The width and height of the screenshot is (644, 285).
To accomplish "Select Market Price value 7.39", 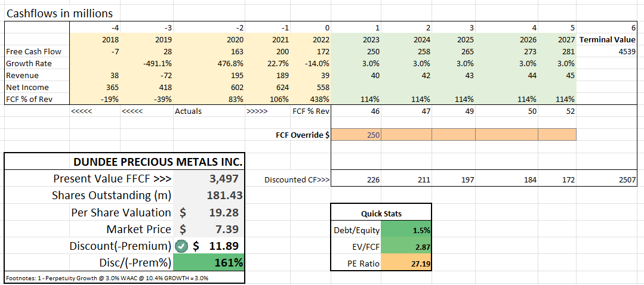I will [209, 229].
